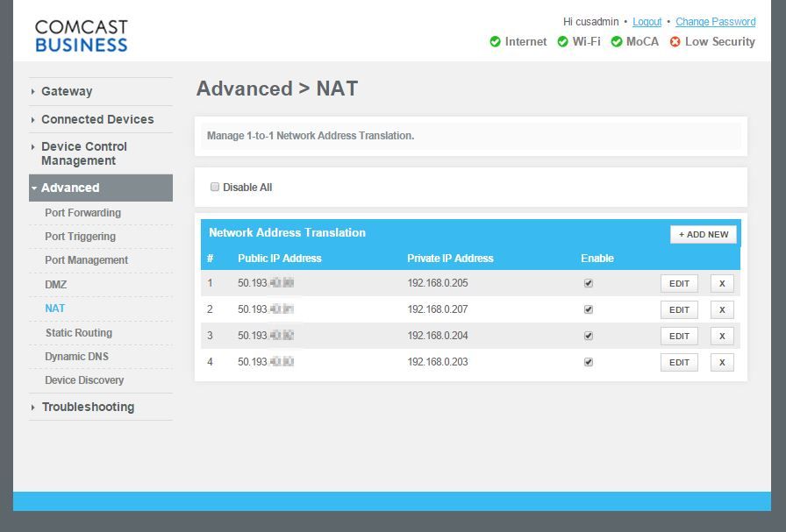The image size is (786, 532).
Task: Expand the Gateway menu section
Action: pos(66,91)
